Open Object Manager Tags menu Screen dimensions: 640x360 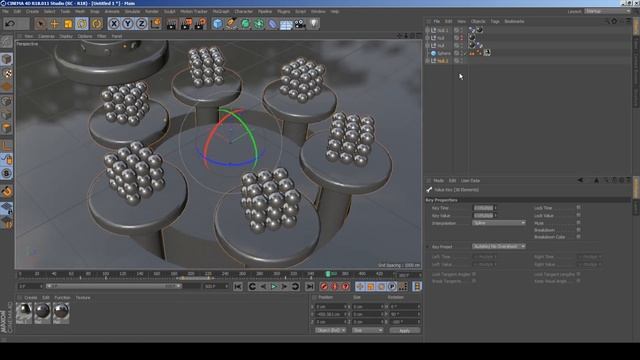pyautogui.click(x=495, y=21)
